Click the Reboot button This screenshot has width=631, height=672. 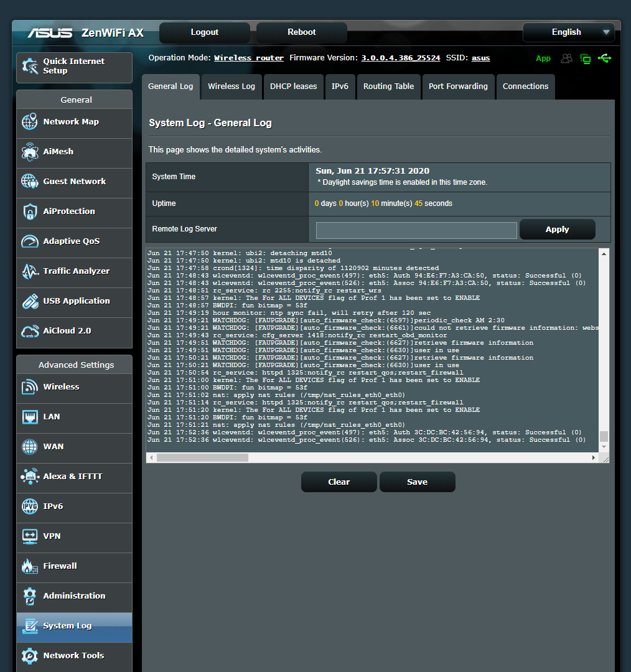[x=301, y=32]
